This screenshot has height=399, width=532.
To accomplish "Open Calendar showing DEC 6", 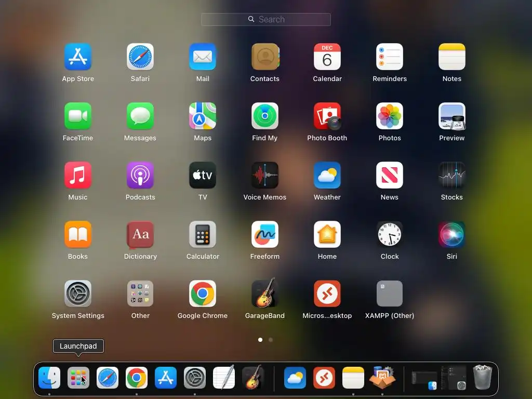I will [x=327, y=57].
